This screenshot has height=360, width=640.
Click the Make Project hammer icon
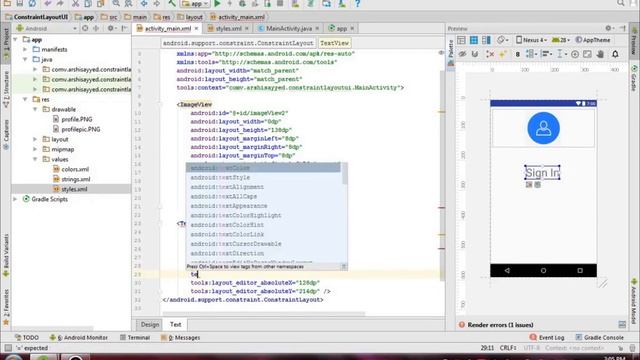coord(172,4)
